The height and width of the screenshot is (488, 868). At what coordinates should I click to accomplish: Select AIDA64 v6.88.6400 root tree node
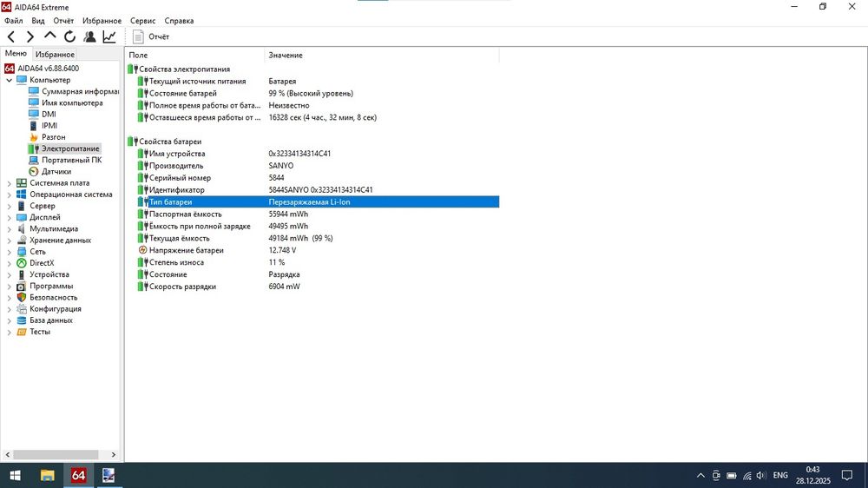coord(48,68)
